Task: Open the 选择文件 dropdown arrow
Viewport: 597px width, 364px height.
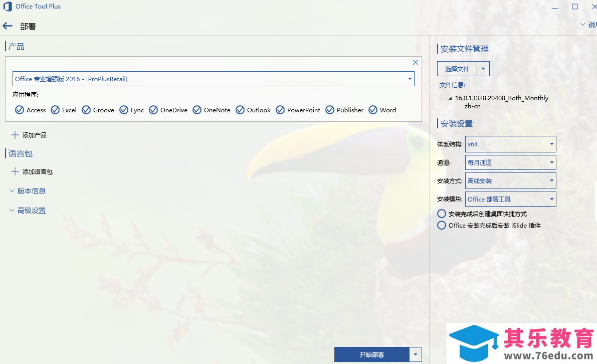Action: click(483, 69)
